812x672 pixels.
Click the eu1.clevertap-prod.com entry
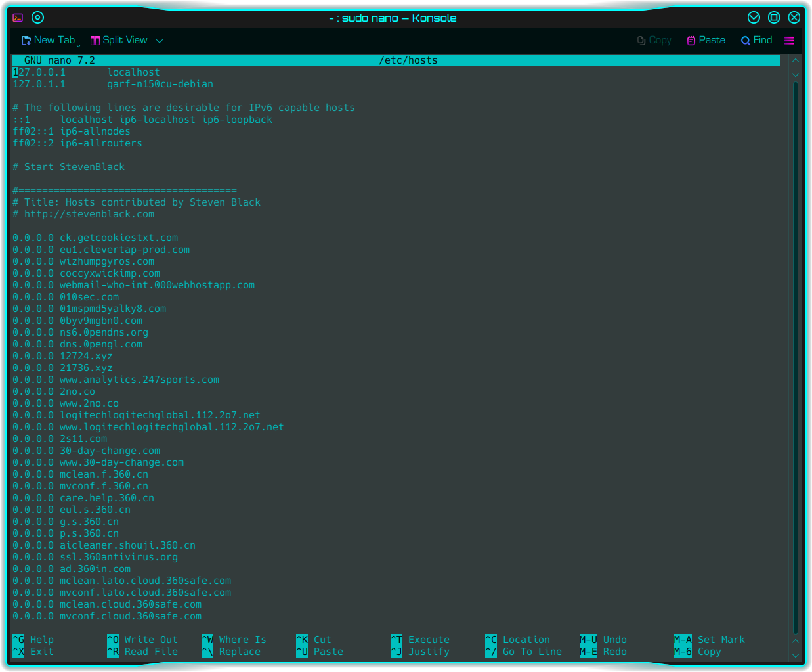point(125,250)
